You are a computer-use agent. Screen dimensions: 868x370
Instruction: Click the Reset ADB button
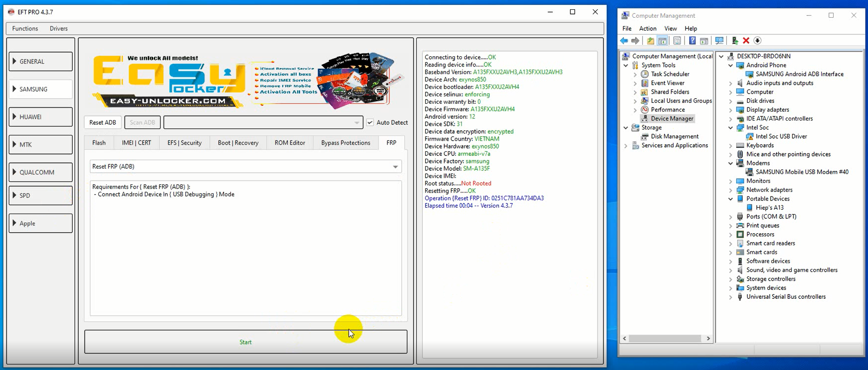(102, 122)
